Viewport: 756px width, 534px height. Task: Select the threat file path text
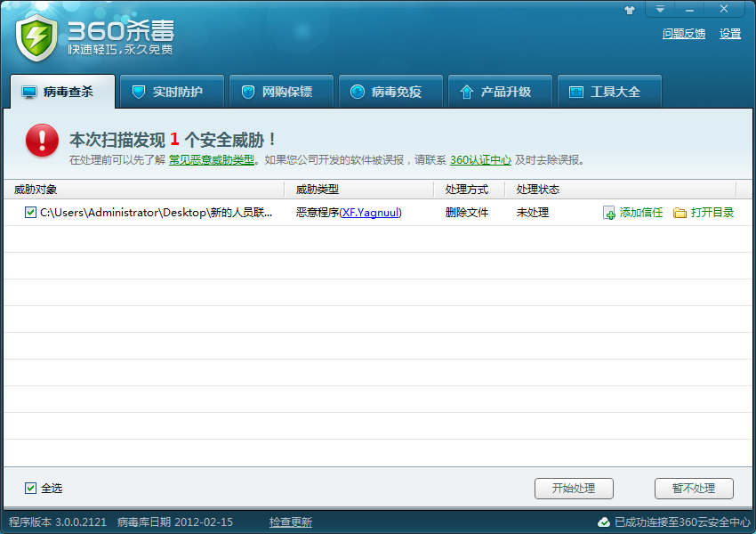pos(157,213)
